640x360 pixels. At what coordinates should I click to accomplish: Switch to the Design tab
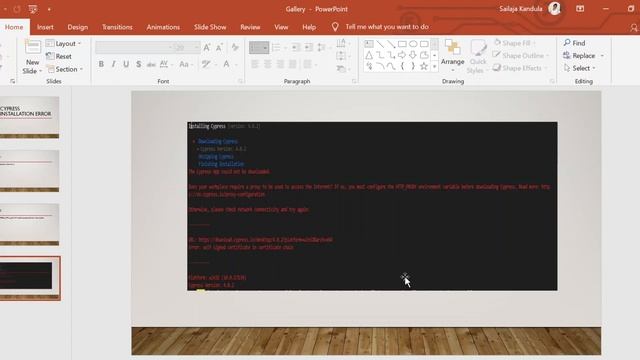[78, 27]
